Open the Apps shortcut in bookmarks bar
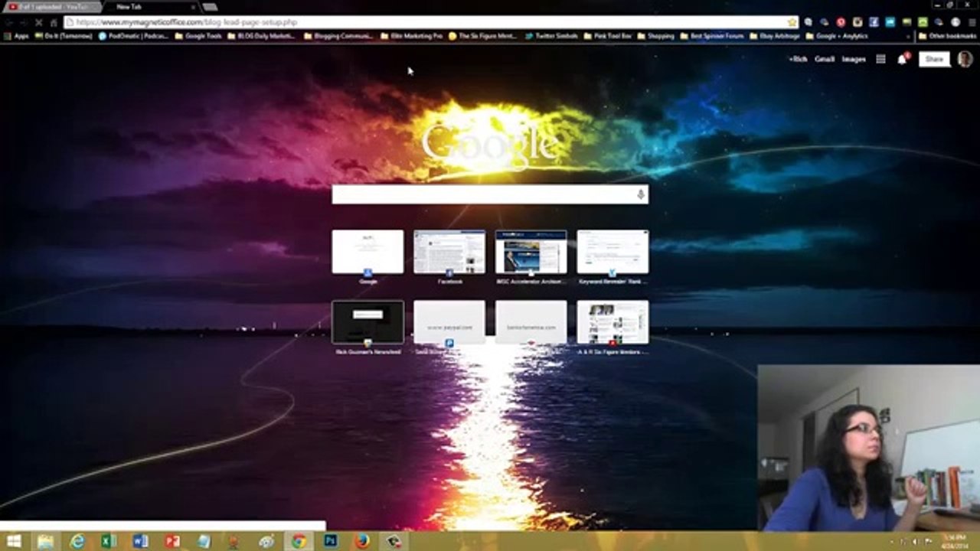980x551 pixels. [x=16, y=36]
